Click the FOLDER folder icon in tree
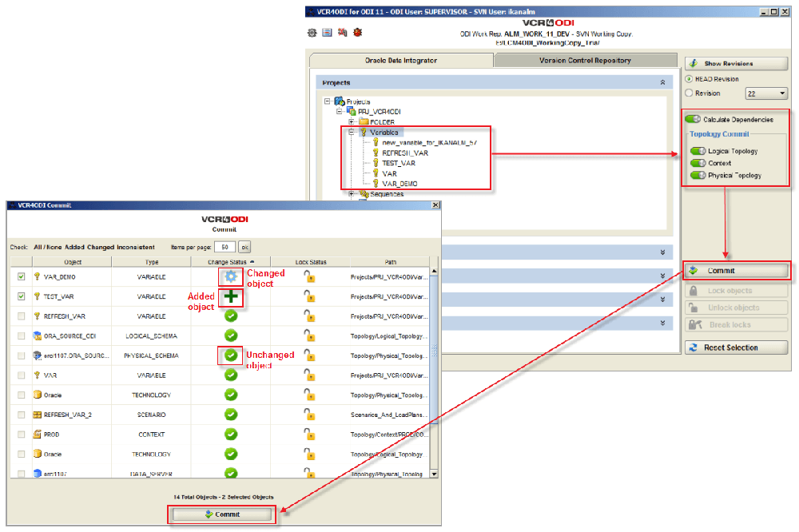 [x=364, y=121]
